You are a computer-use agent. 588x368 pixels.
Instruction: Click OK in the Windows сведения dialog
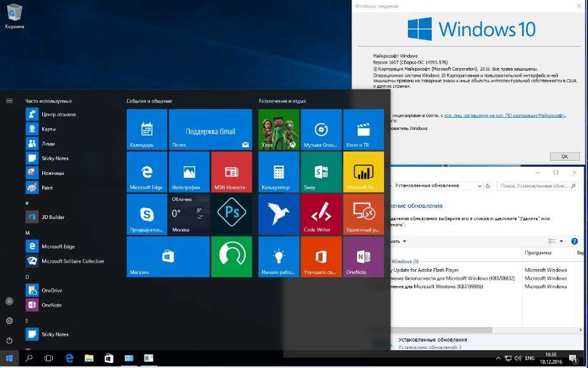(x=564, y=156)
